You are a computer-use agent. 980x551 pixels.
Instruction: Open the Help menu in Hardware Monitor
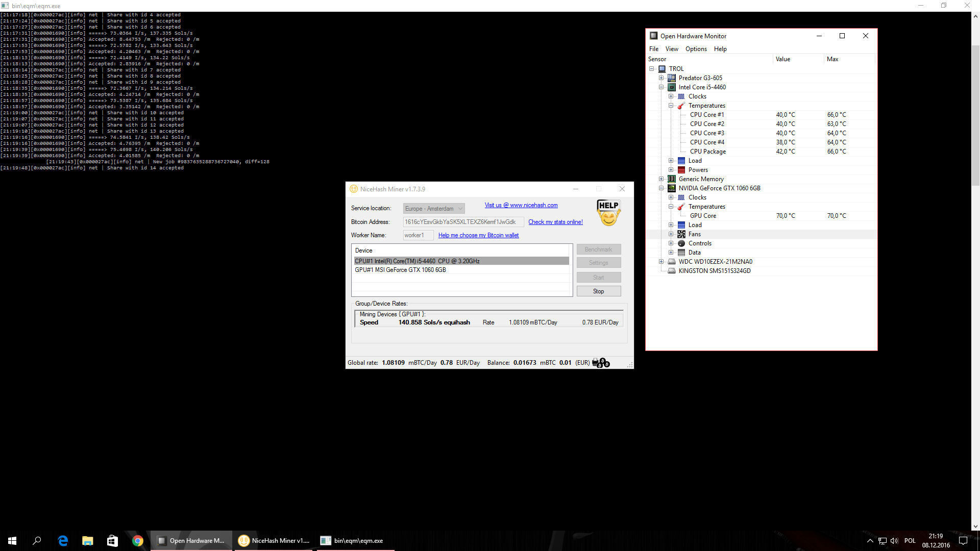click(x=720, y=49)
